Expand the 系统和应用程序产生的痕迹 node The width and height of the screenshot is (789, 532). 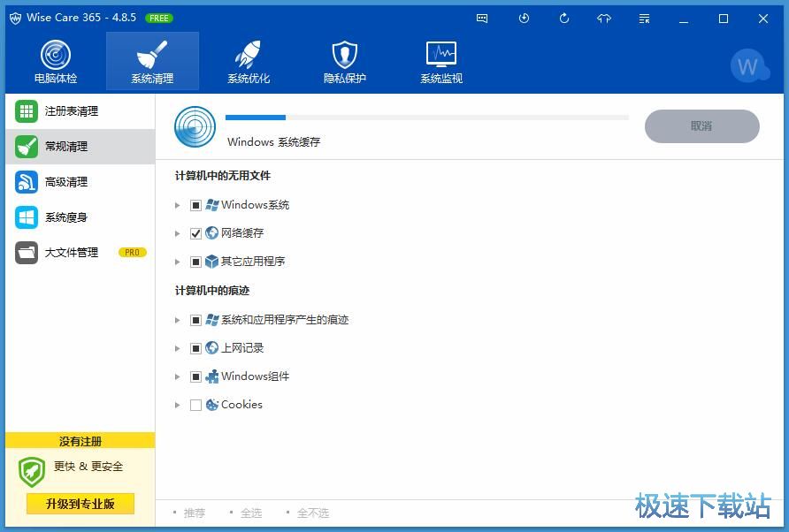(x=177, y=320)
